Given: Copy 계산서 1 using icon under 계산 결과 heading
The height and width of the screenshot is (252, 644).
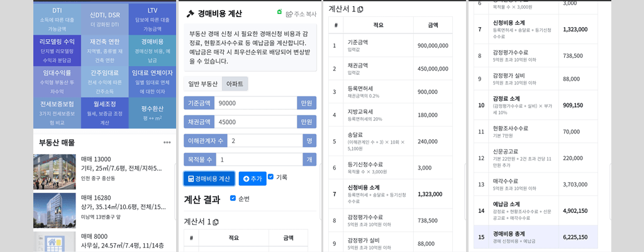Looking at the screenshot, I should point(216,222).
